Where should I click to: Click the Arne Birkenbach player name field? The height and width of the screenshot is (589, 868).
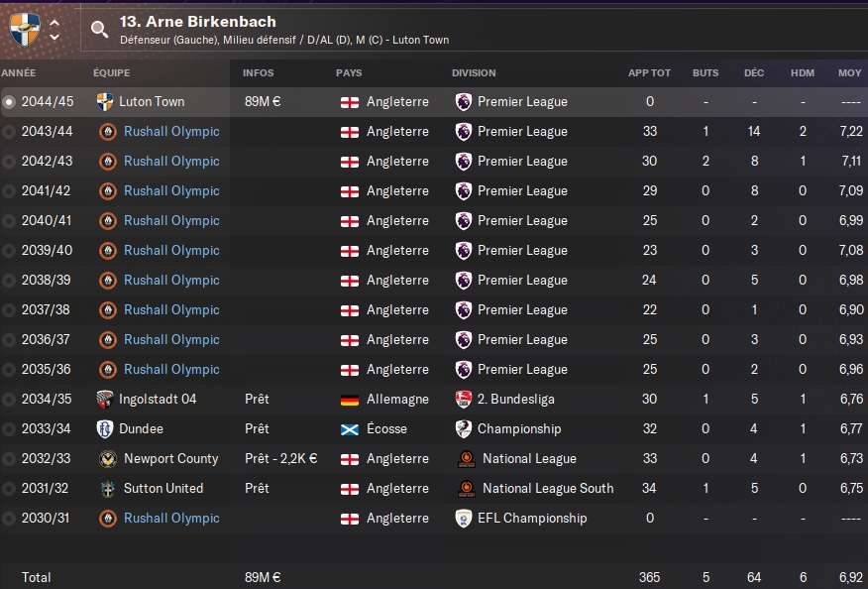[197, 22]
